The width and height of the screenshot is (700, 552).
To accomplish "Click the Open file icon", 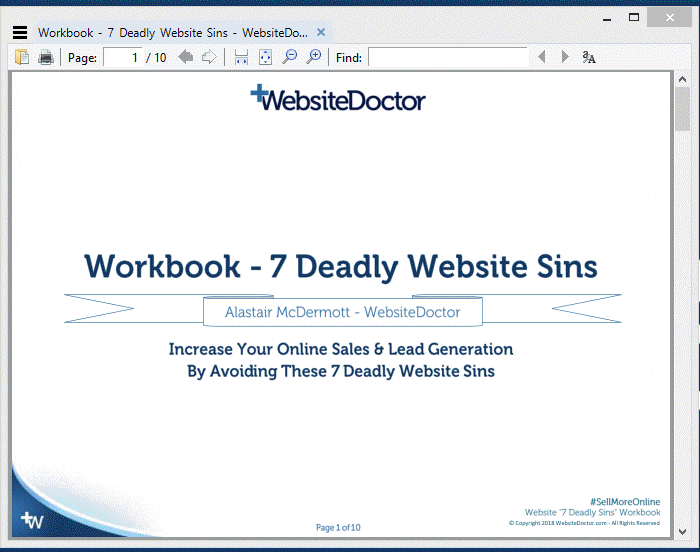I will pyautogui.click(x=22, y=57).
